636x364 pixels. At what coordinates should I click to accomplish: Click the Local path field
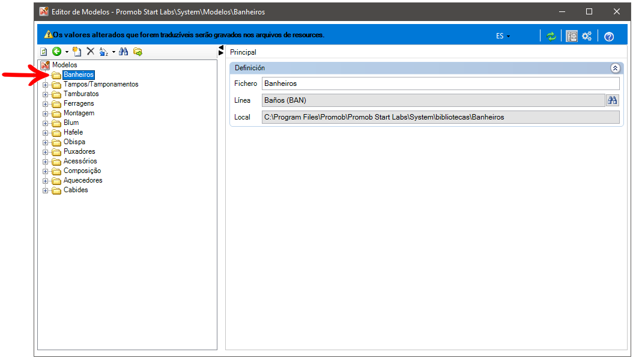pyautogui.click(x=440, y=117)
